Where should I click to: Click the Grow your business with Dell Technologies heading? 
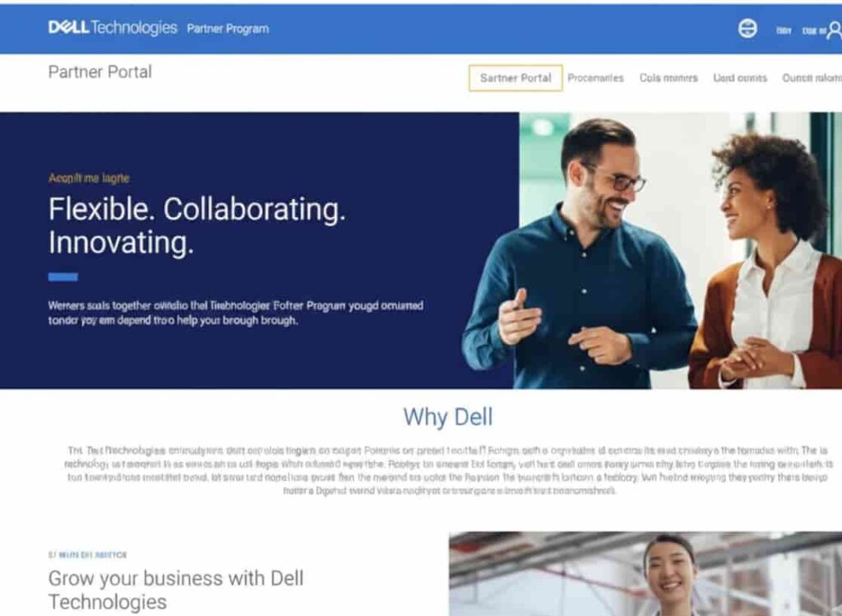pyautogui.click(x=176, y=590)
